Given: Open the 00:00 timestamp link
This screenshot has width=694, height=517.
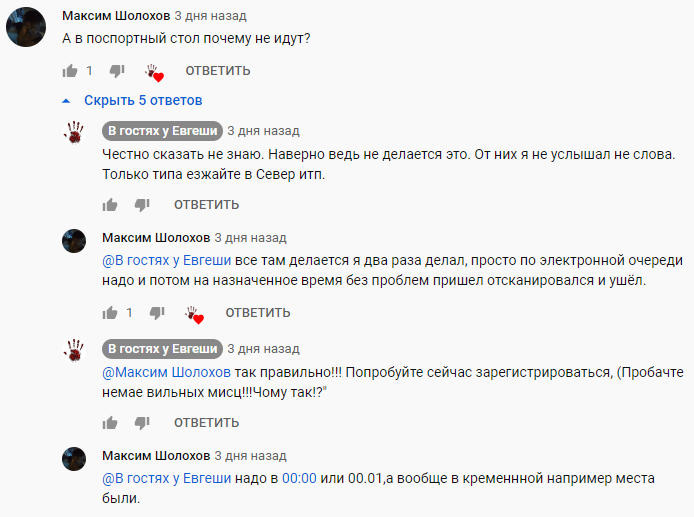Looking at the screenshot, I should [x=299, y=479].
